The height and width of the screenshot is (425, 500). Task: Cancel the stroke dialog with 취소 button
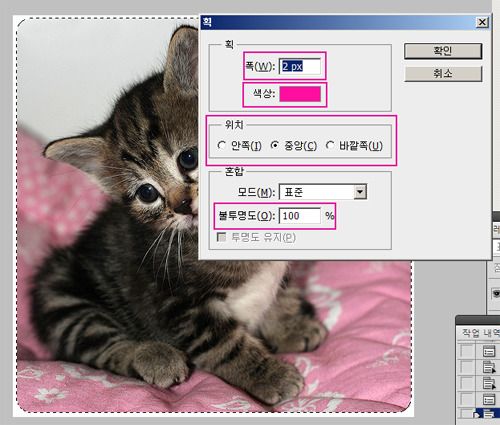tap(443, 73)
